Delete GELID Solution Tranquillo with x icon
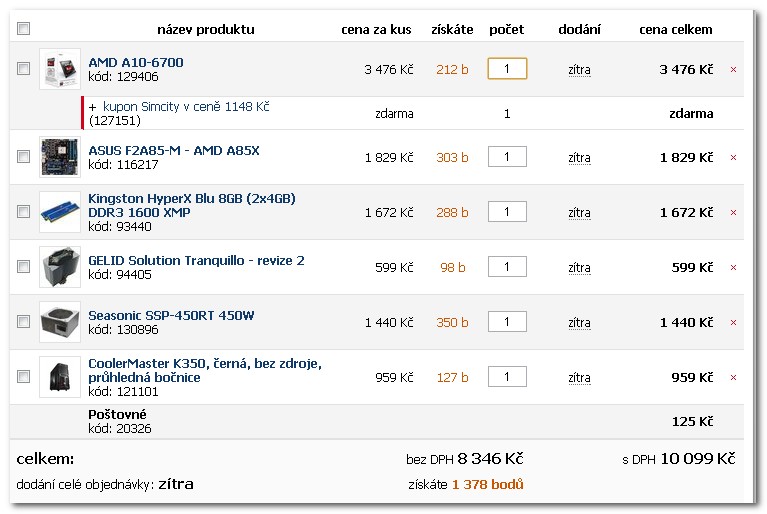 tap(733, 268)
